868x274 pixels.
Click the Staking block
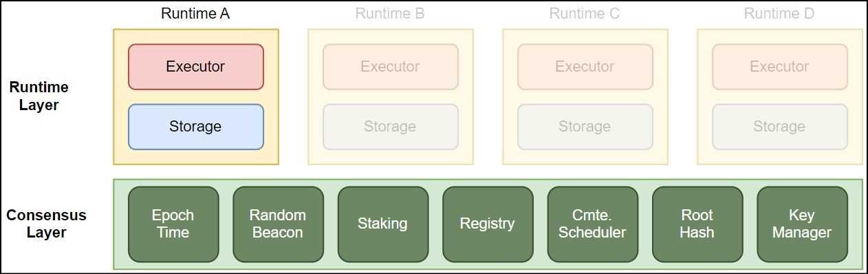(382, 224)
